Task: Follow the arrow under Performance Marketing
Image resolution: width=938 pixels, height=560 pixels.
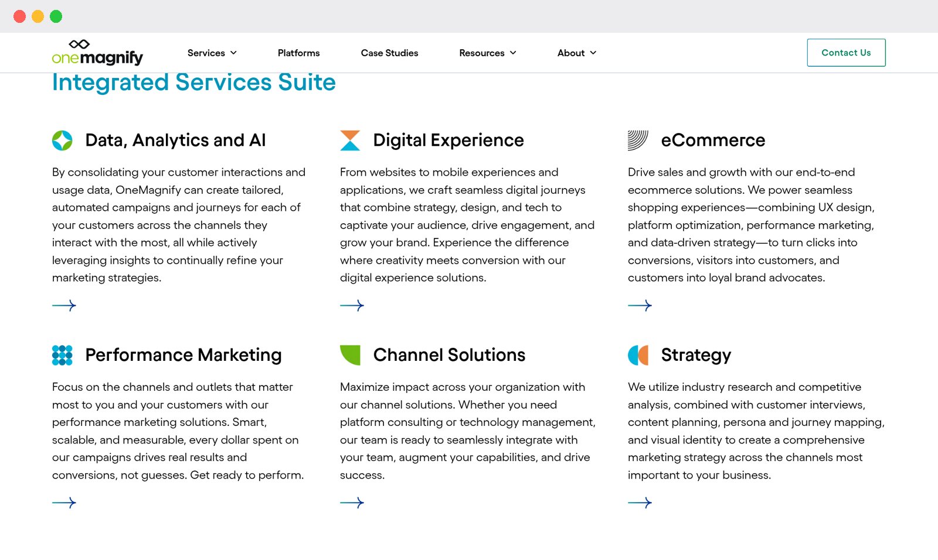Action: click(x=64, y=503)
